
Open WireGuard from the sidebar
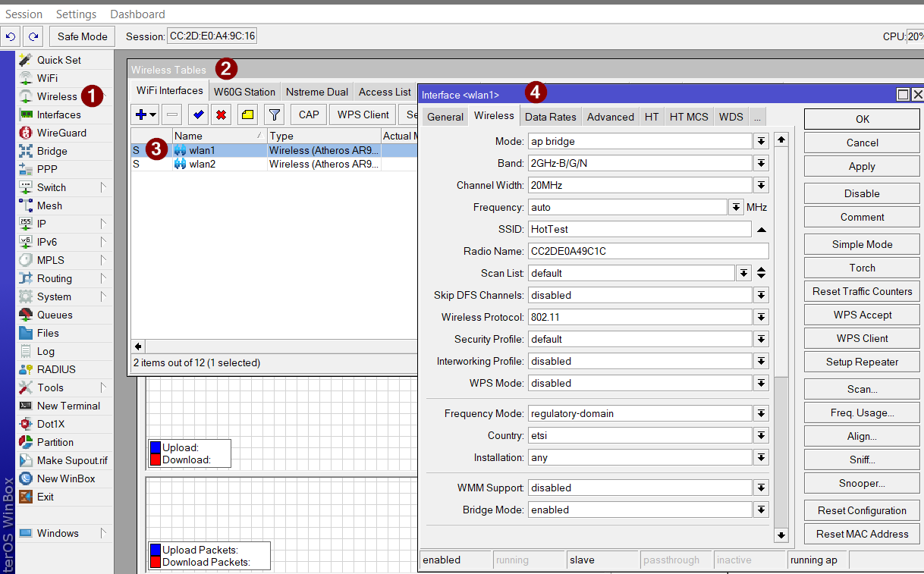click(61, 133)
